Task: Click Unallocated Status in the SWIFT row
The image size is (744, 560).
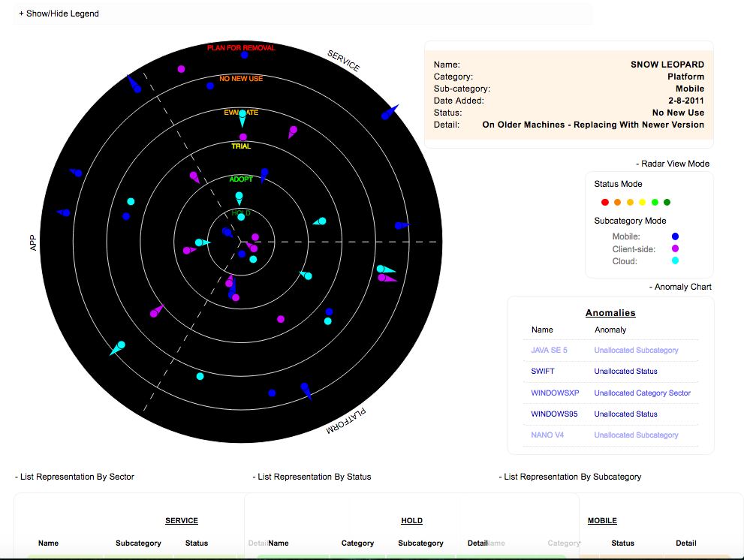Action: [625, 371]
